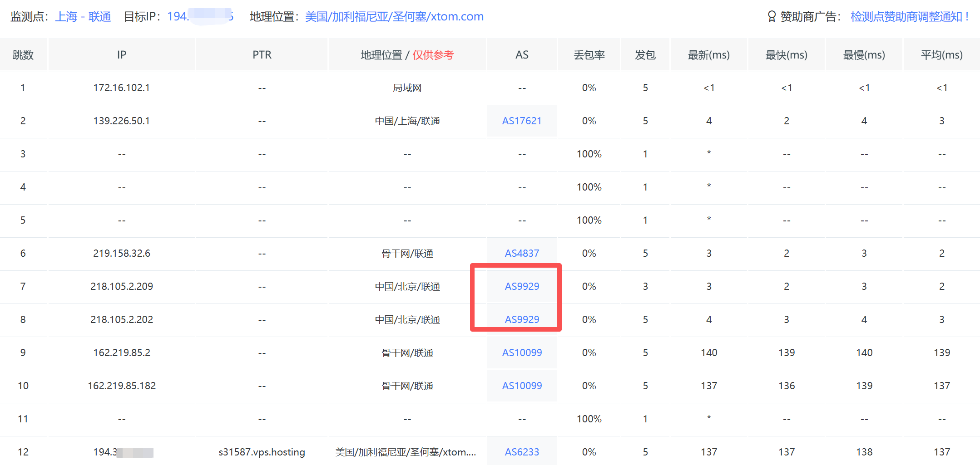Click the 发包 column header
The height and width of the screenshot is (465, 980).
click(x=645, y=55)
